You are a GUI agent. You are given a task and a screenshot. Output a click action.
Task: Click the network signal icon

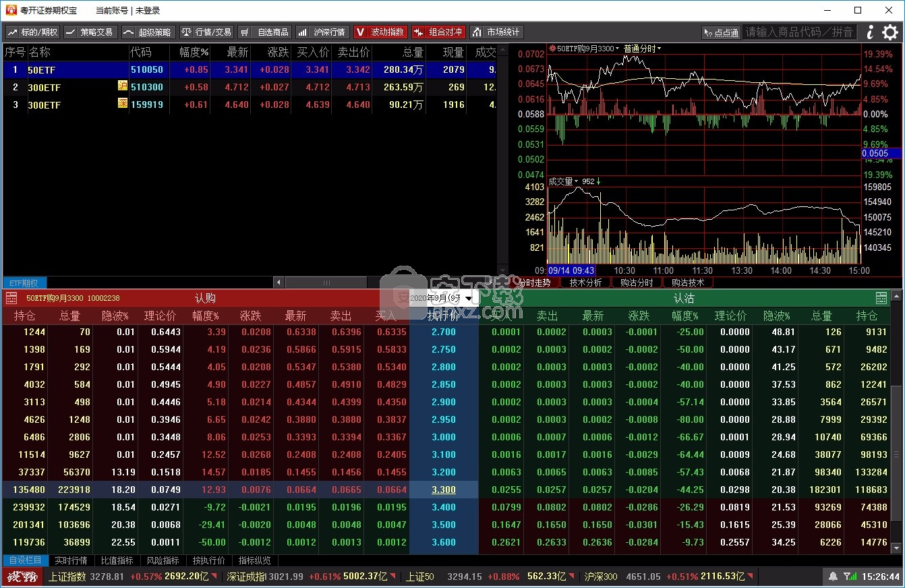coord(851,577)
